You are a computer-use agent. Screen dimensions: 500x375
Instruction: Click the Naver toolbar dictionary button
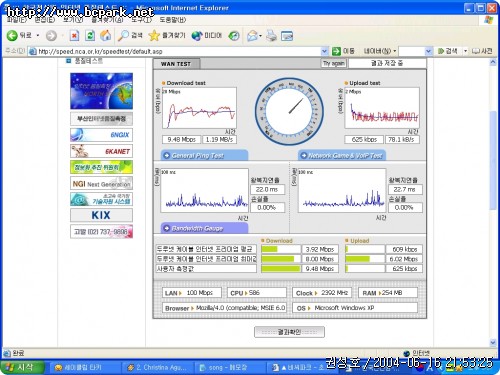[x=482, y=51]
